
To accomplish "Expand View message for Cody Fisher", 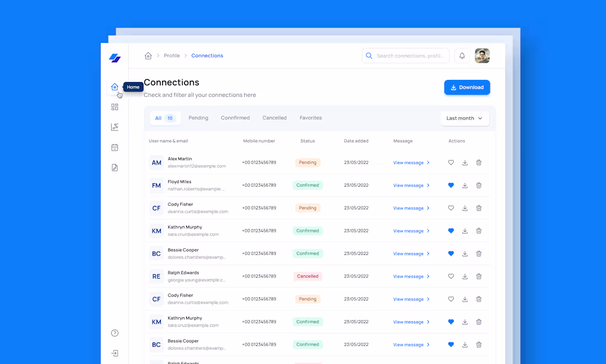I will point(408,208).
